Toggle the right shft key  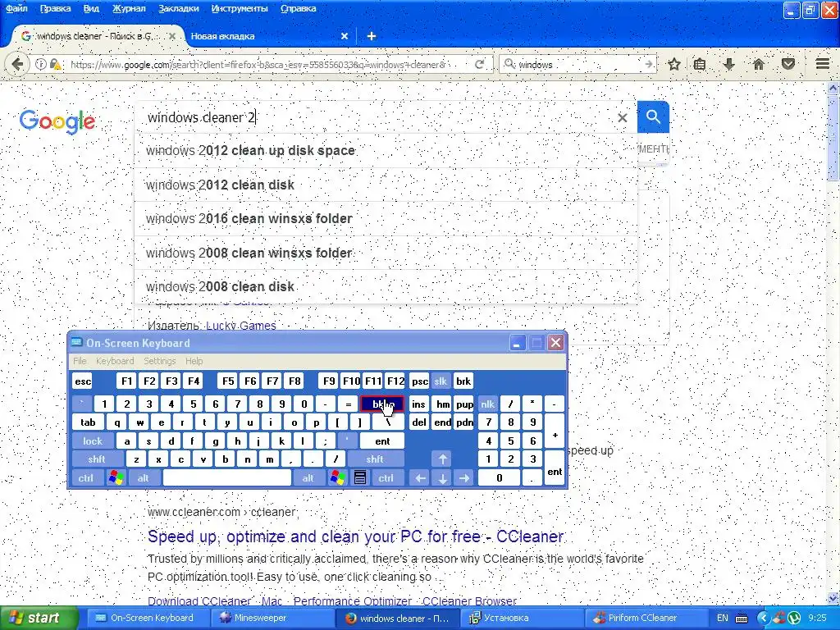pyautogui.click(x=375, y=459)
